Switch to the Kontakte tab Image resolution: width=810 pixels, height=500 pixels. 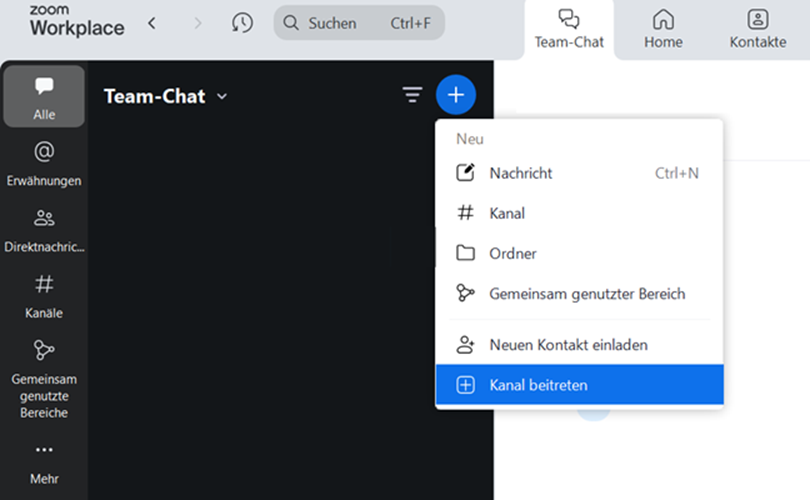(x=758, y=29)
